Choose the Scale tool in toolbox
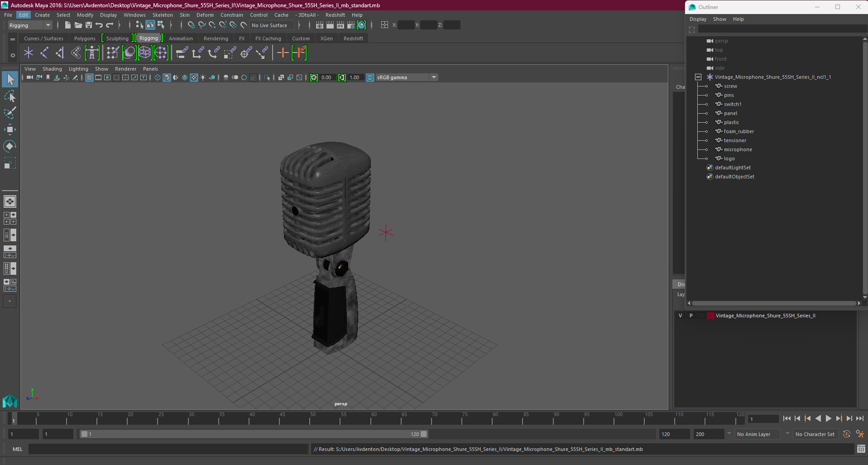The height and width of the screenshot is (465, 868). coord(10,163)
